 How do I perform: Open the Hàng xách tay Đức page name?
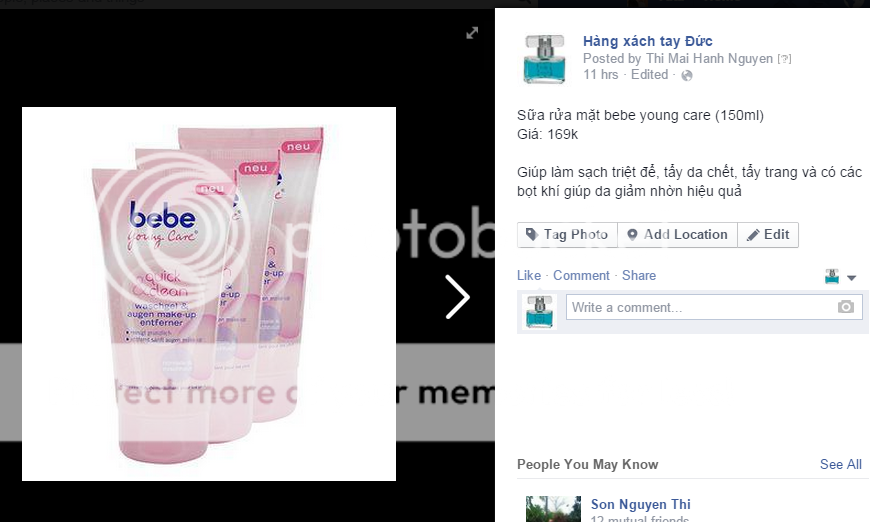click(x=647, y=41)
